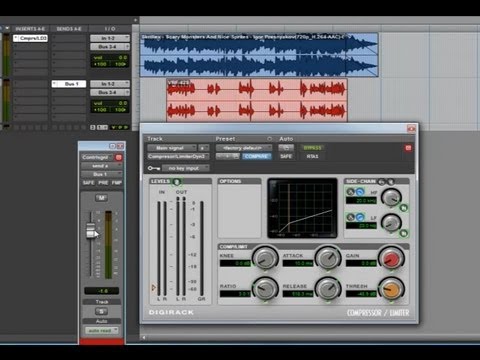Viewport: 480px width, 360px height.
Task: Toggle the HF filter enable button
Action: tap(404, 208)
